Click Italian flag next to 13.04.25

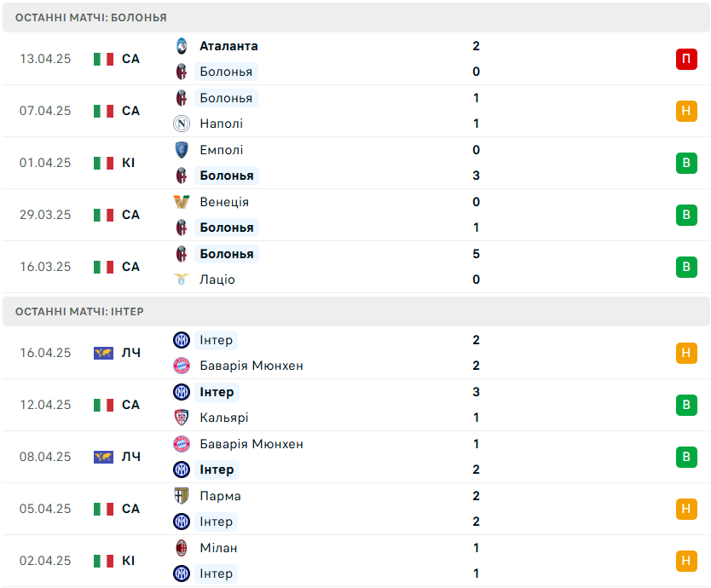point(103,59)
